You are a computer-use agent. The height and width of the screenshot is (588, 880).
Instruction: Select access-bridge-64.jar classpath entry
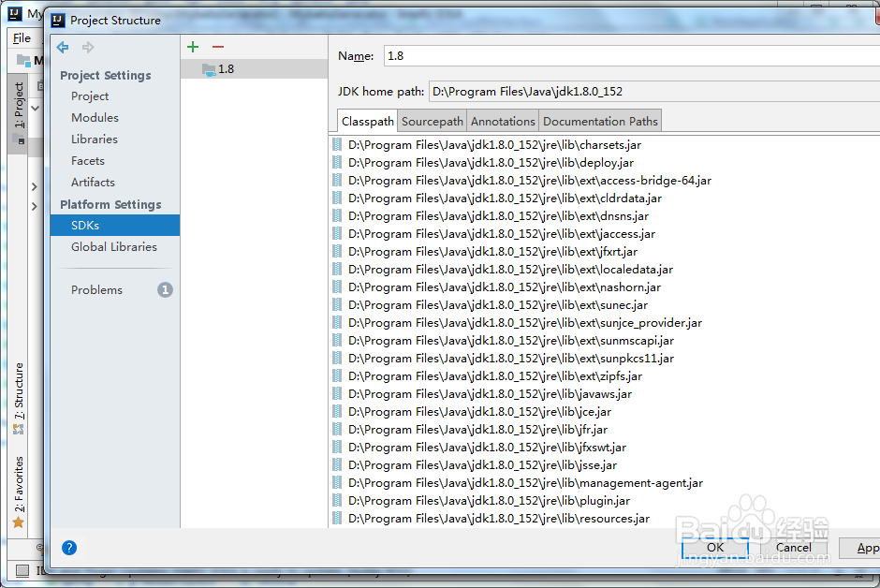[x=530, y=181]
